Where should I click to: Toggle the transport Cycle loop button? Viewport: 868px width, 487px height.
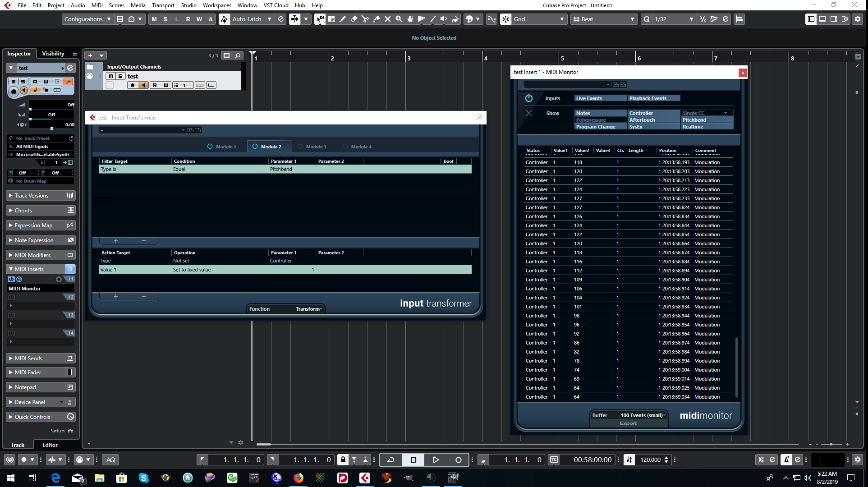point(391,460)
